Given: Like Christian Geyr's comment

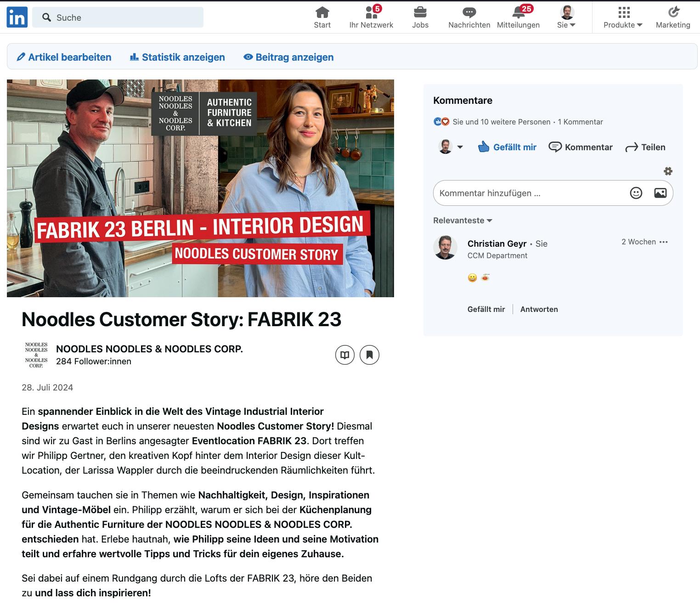Looking at the screenshot, I should pyautogui.click(x=486, y=309).
